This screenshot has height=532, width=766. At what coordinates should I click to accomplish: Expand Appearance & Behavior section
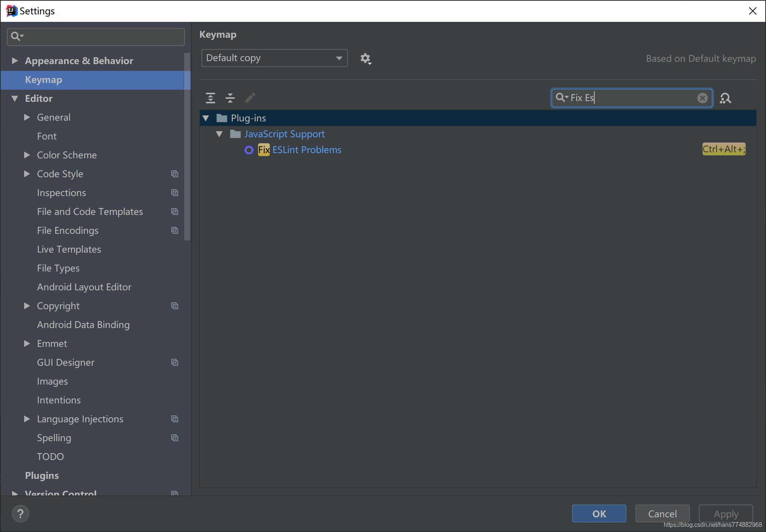tap(15, 61)
